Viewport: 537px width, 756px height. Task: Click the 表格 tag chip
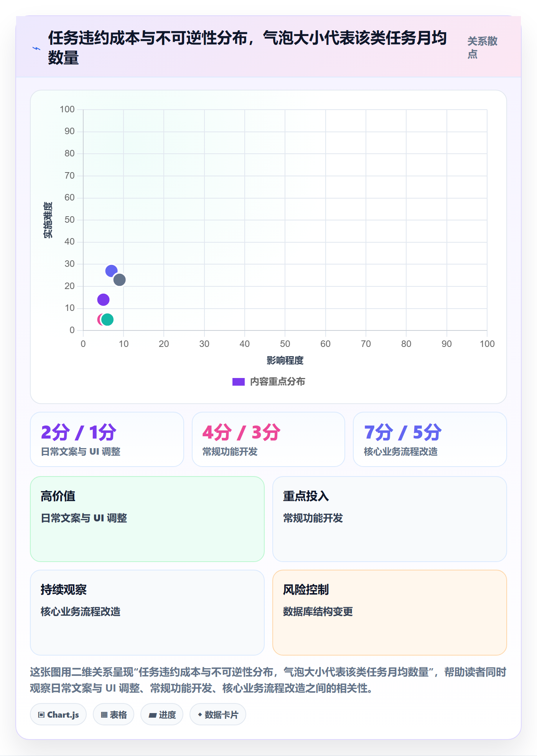point(114,715)
